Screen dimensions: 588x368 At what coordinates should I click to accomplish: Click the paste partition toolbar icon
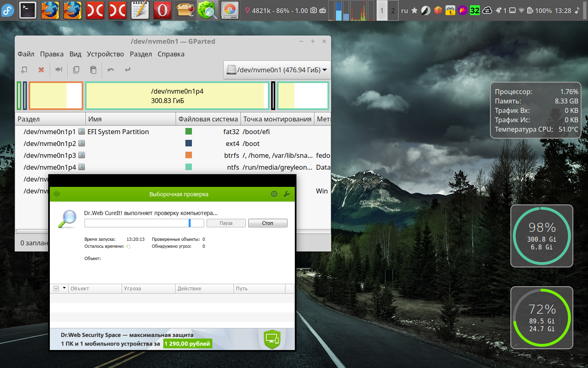[x=93, y=70]
